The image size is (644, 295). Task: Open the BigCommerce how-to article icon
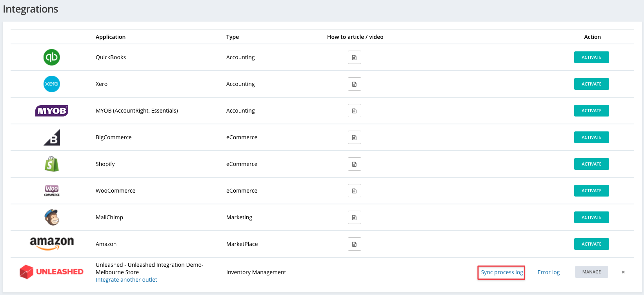[x=354, y=137]
